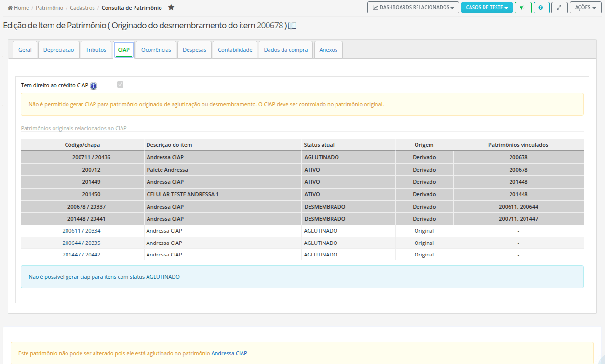Switch to the Geral tab
The image size is (605, 364).
25,50
